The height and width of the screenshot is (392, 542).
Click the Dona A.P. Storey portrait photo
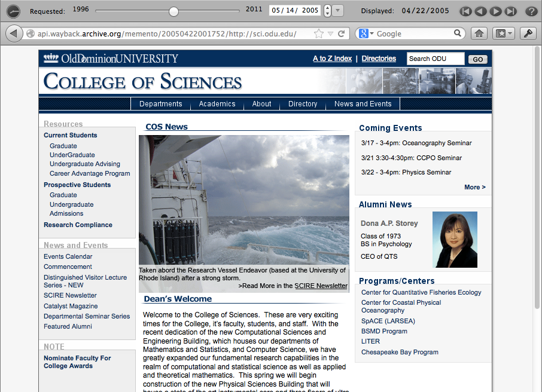point(455,240)
